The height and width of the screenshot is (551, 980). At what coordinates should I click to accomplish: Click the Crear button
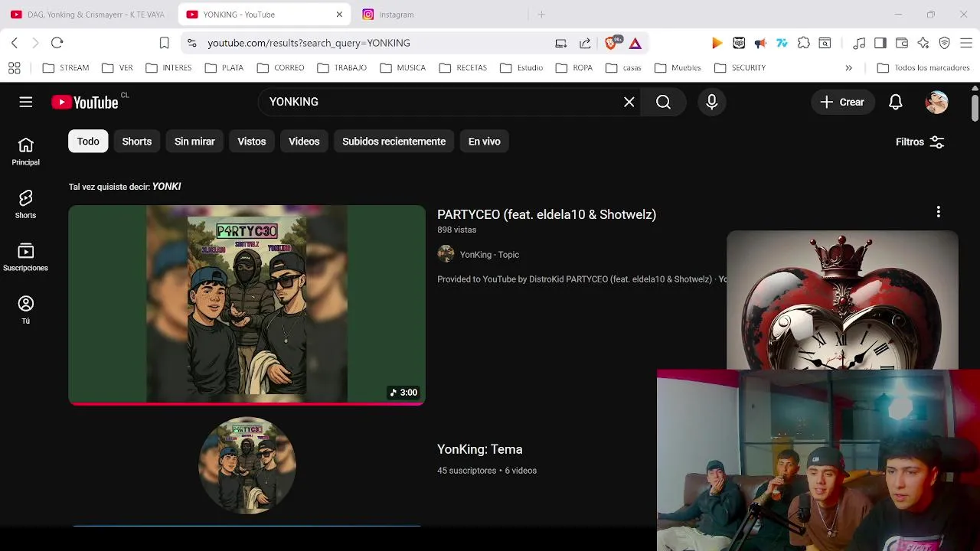pos(842,102)
